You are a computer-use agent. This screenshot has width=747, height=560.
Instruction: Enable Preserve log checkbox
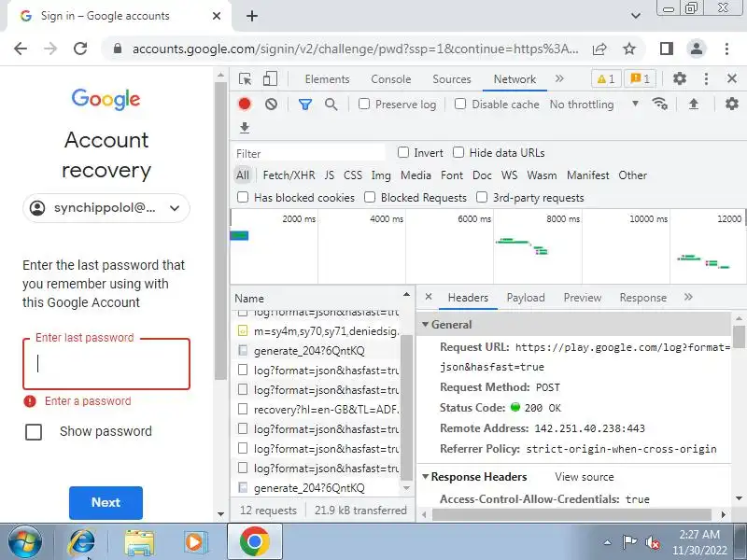click(x=364, y=104)
